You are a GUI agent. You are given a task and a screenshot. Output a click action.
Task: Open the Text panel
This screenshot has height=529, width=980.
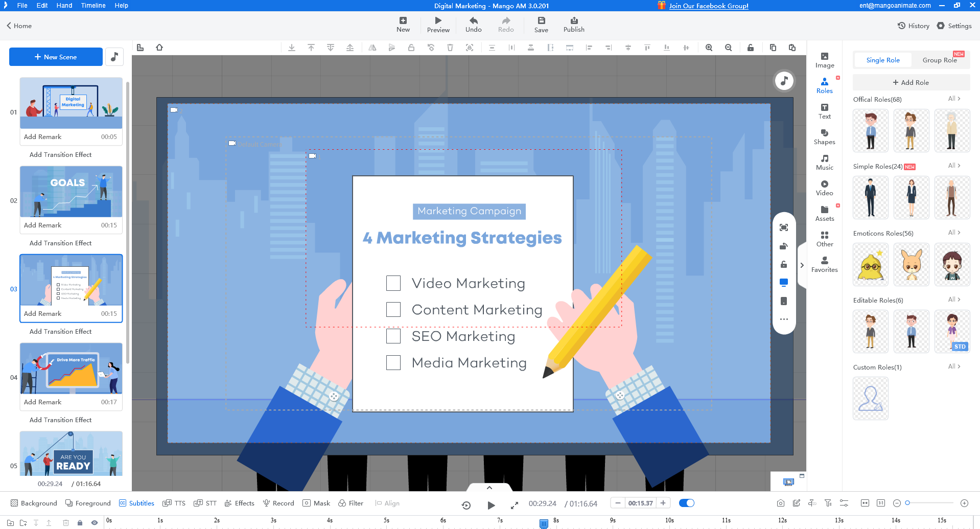[824, 111]
